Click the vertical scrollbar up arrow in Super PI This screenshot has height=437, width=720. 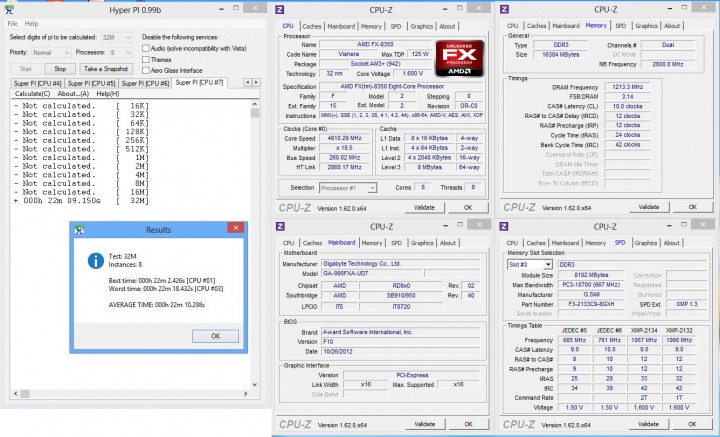[255, 105]
